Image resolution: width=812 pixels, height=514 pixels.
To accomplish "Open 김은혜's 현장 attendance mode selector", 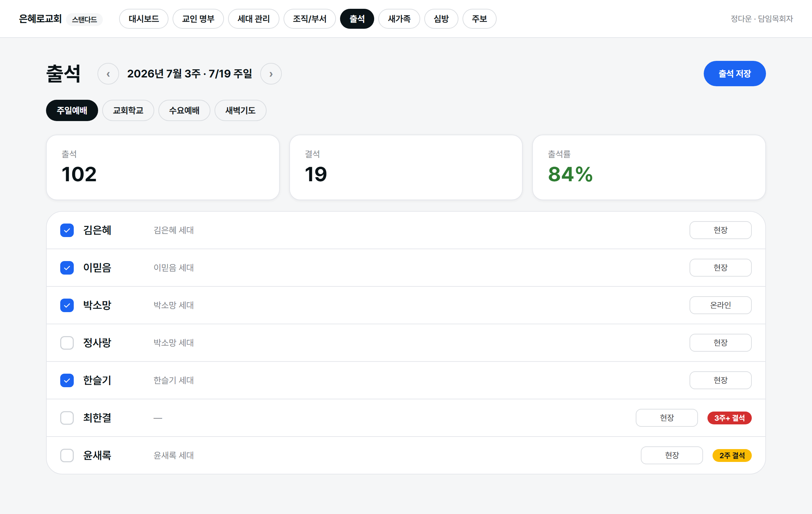I will click(x=721, y=230).
